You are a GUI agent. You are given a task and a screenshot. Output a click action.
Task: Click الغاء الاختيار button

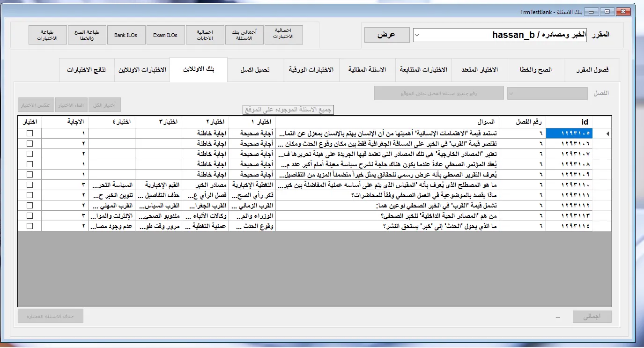72,105
